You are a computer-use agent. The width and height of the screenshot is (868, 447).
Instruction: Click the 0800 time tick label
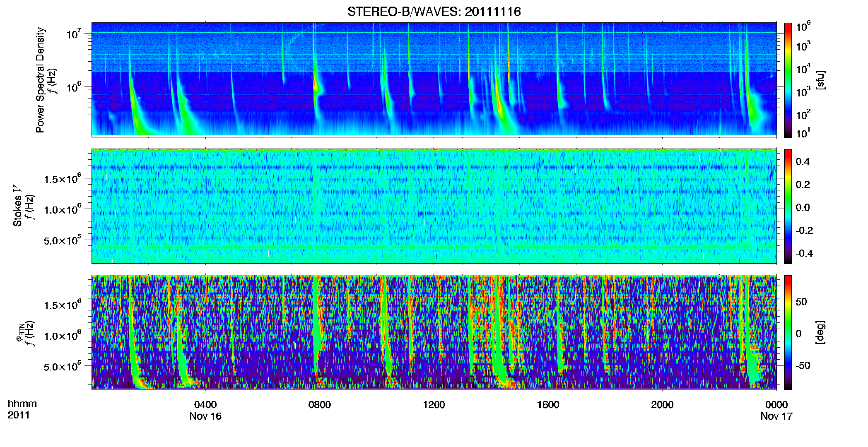coord(320,405)
